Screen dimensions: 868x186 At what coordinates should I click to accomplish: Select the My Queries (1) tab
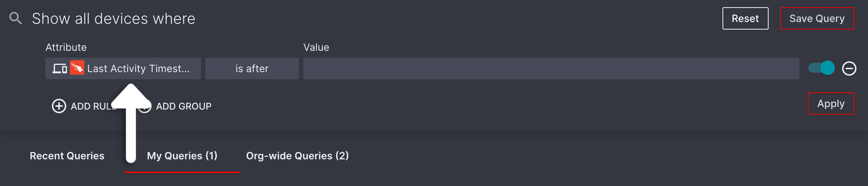(x=182, y=156)
